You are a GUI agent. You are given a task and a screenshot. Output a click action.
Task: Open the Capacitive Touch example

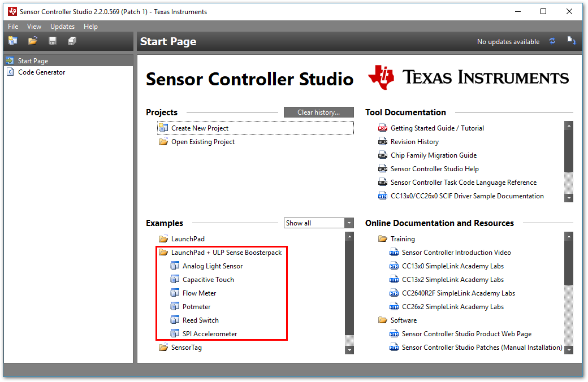tap(208, 280)
